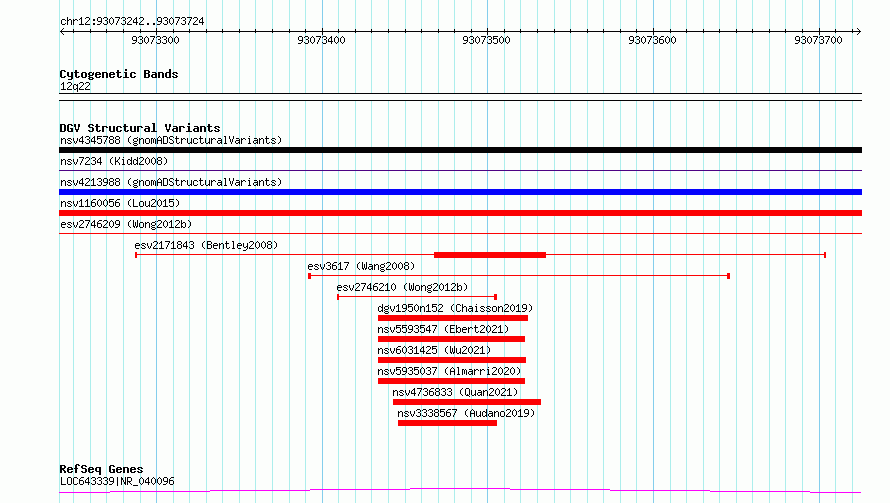This screenshot has width=890, height=503.
Task: Click the dgv1950n152 red bar
Action: (x=453, y=318)
